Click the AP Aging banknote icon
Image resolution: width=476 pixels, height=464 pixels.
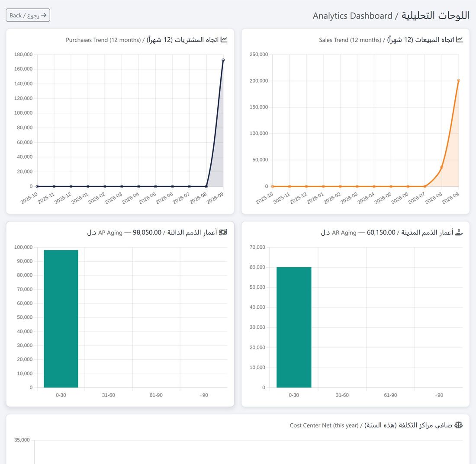click(x=223, y=232)
